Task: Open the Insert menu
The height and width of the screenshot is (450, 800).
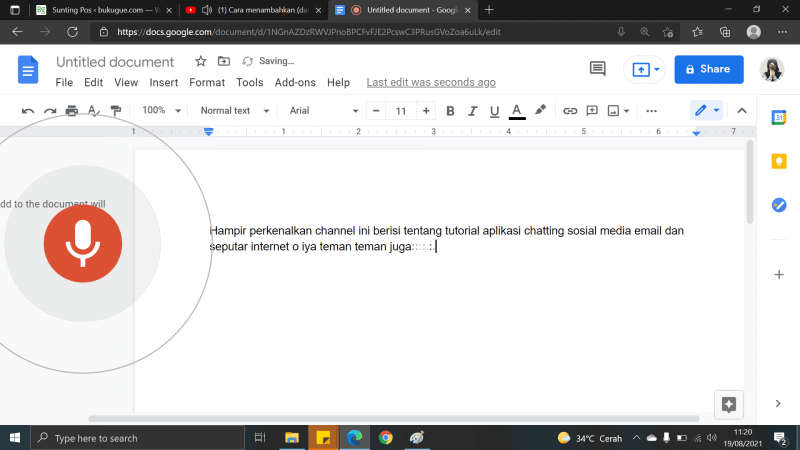Action: [x=163, y=83]
